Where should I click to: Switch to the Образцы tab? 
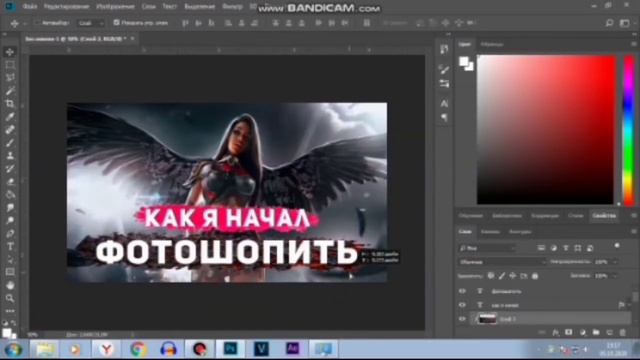[x=492, y=44]
